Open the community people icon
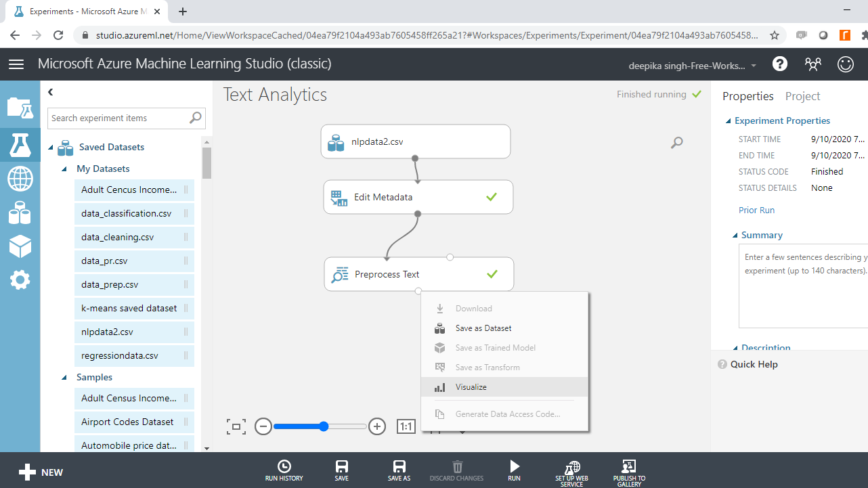 pyautogui.click(x=812, y=64)
